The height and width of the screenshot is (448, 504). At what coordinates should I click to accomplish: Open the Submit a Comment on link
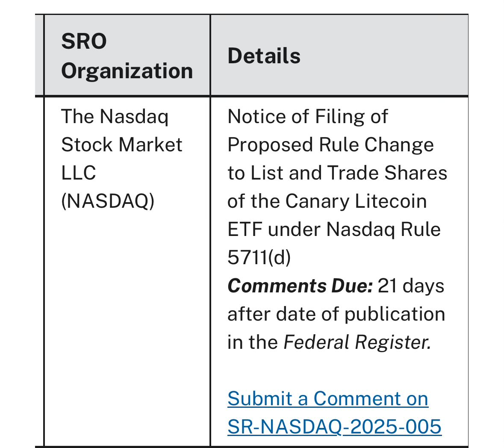(327, 399)
